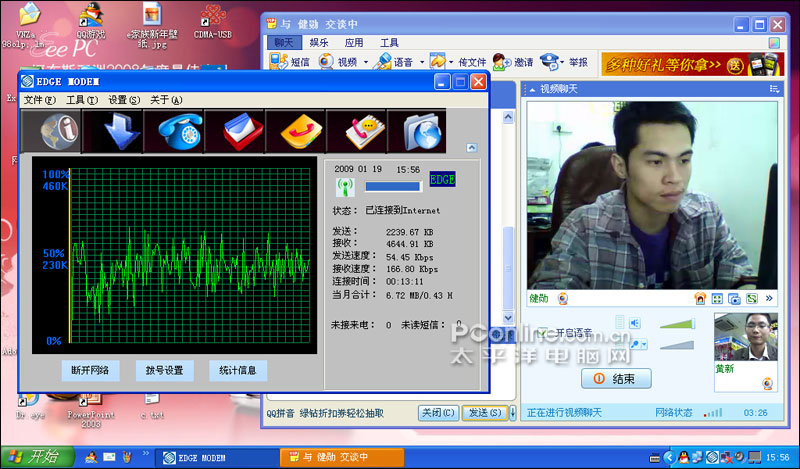Click the webcam icon under 黄新 thumbnail

767,383
